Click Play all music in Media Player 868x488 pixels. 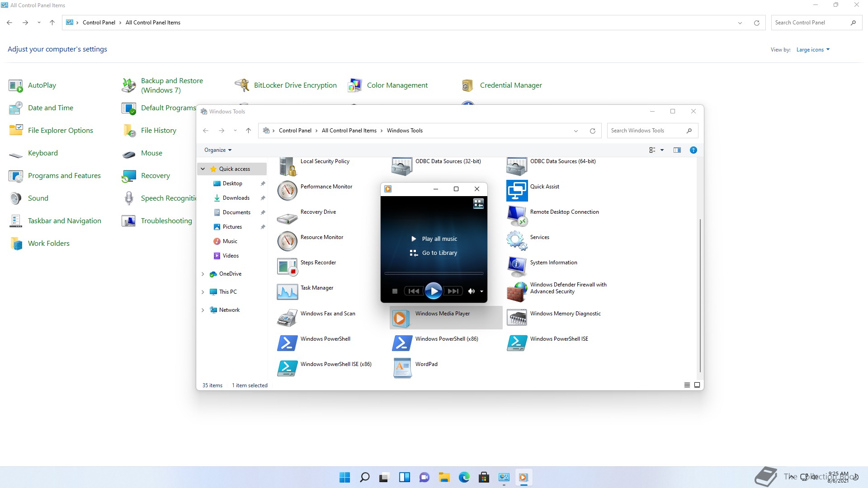tap(434, 239)
